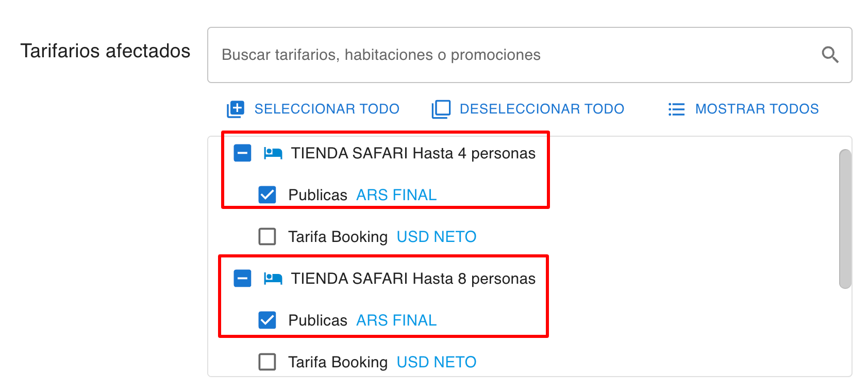Click the plus-square icon beside SELECCIONAR TODO

235,109
